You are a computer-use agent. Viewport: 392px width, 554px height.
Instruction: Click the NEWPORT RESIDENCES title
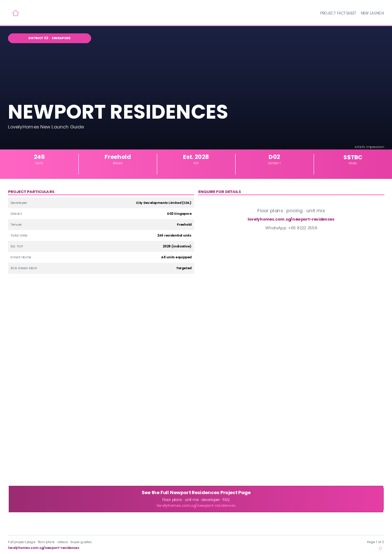tap(118, 112)
